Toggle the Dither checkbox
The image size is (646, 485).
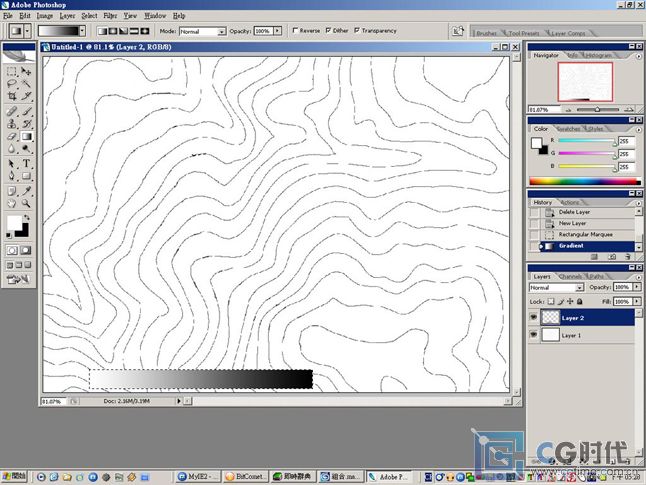328,30
